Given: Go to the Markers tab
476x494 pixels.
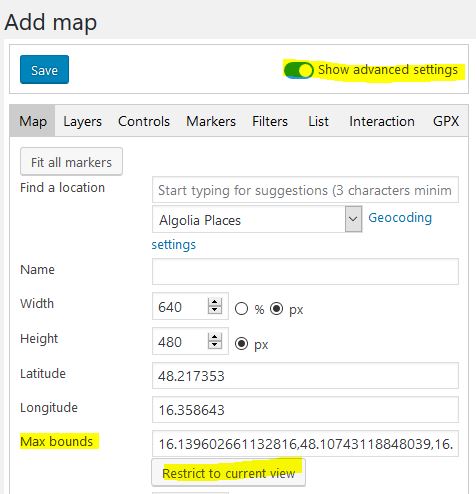Looking at the screenshot, I should click(211, 121).
